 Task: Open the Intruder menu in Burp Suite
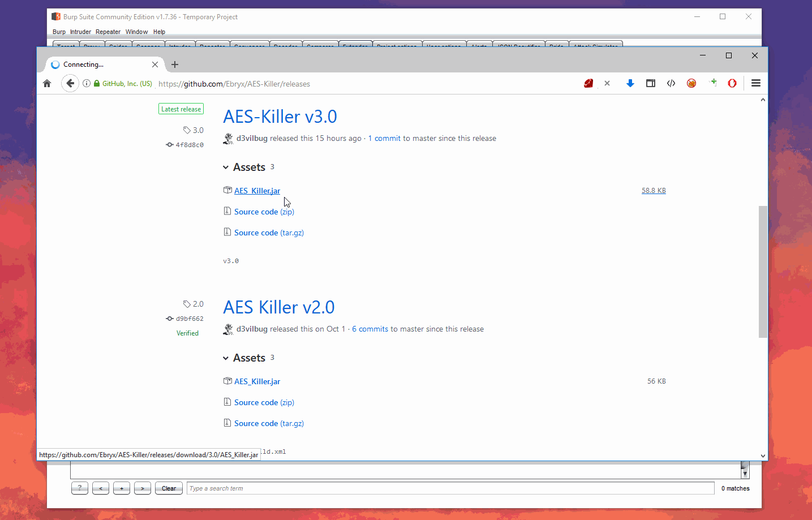tap(80, 32)
